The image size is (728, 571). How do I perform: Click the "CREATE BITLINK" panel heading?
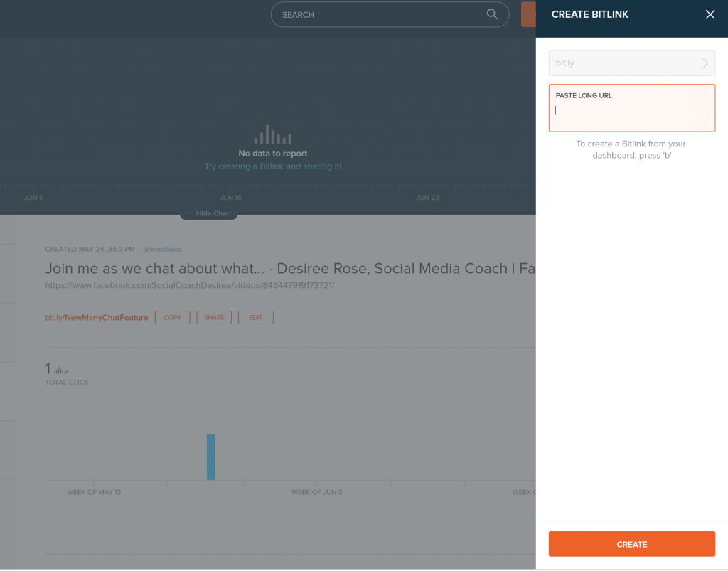(589, 14)
